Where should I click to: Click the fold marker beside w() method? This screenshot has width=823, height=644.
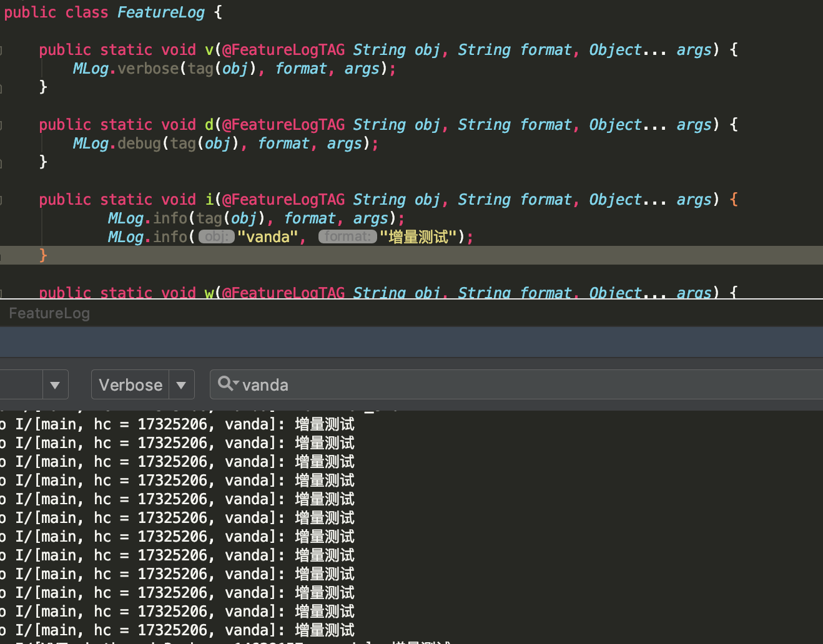pos(1,293)
